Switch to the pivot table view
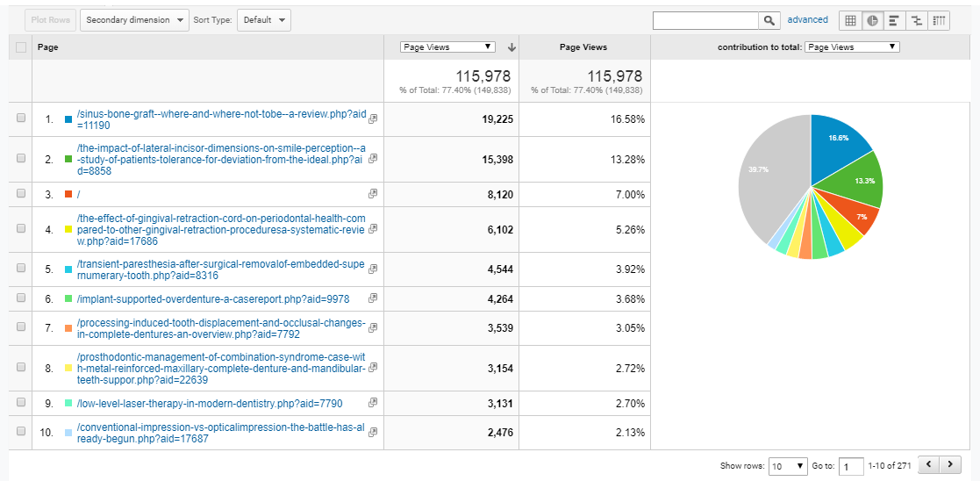980x481 pixels. 939,20
